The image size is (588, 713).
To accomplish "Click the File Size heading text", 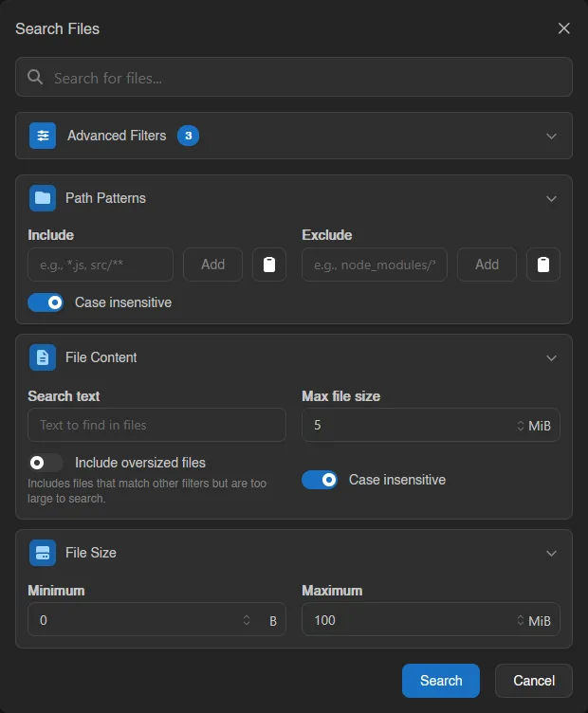I will coord(91,553).
